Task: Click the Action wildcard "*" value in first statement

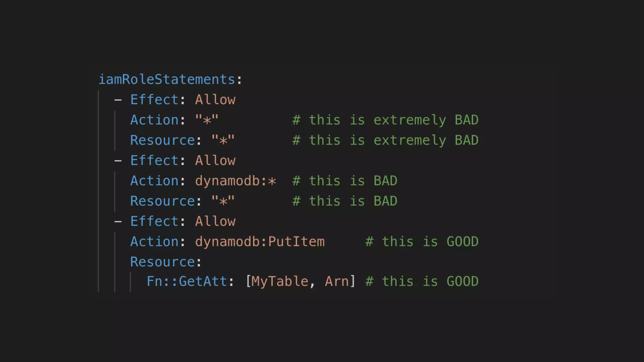Action: click(x=207, y=120)
